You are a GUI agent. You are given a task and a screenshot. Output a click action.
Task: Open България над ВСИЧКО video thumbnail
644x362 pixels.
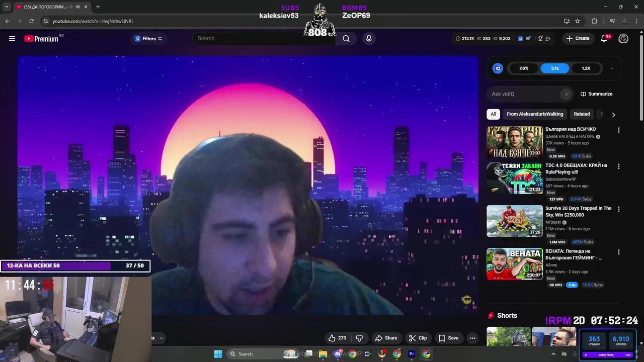[x=515, y=142]
